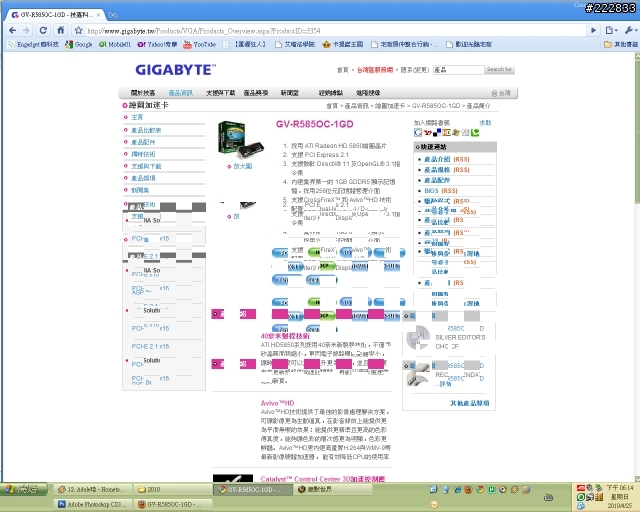The image size is (640, 512).
Task: Switch to the 12. Adele taskbar window
Action: (x=92, y=489)
